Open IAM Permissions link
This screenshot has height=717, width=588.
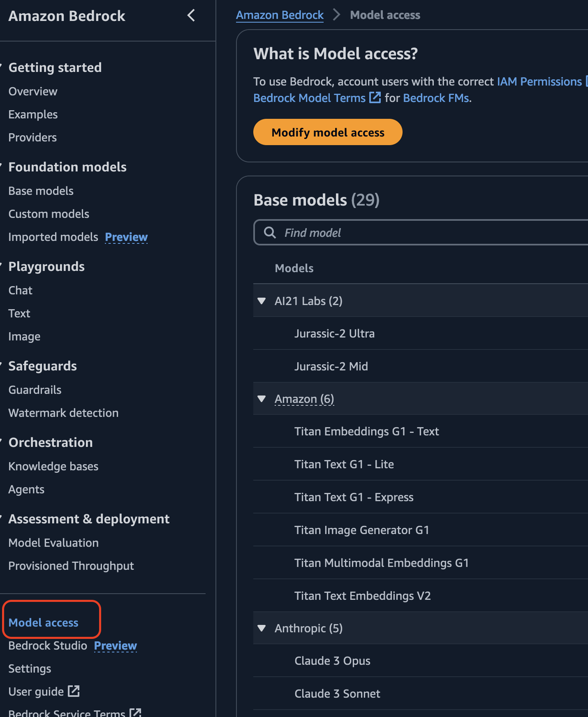[539, 81]
